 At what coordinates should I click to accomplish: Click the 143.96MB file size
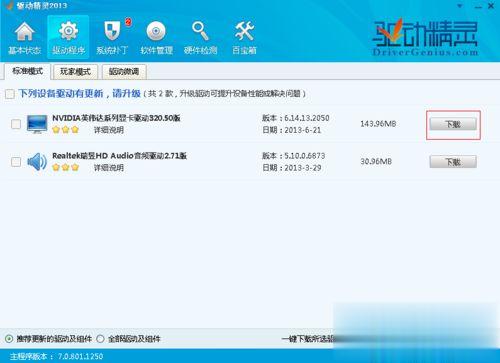point(378,124)
